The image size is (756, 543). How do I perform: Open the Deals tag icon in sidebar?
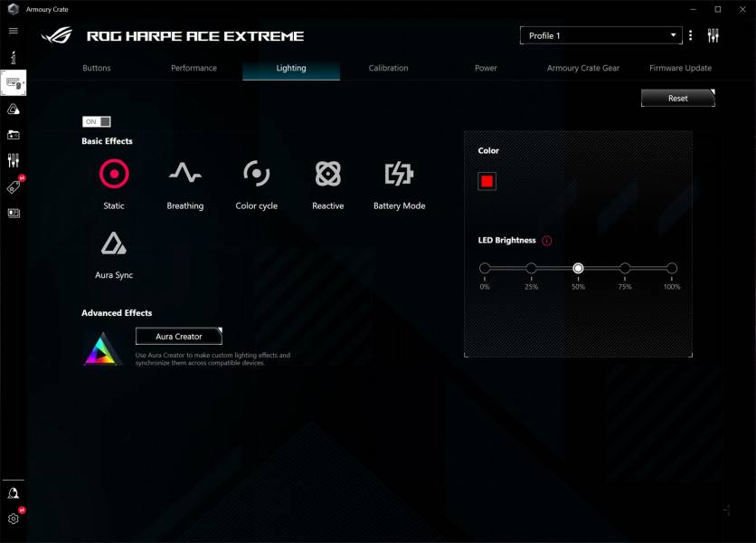click(x=14, y=186)
